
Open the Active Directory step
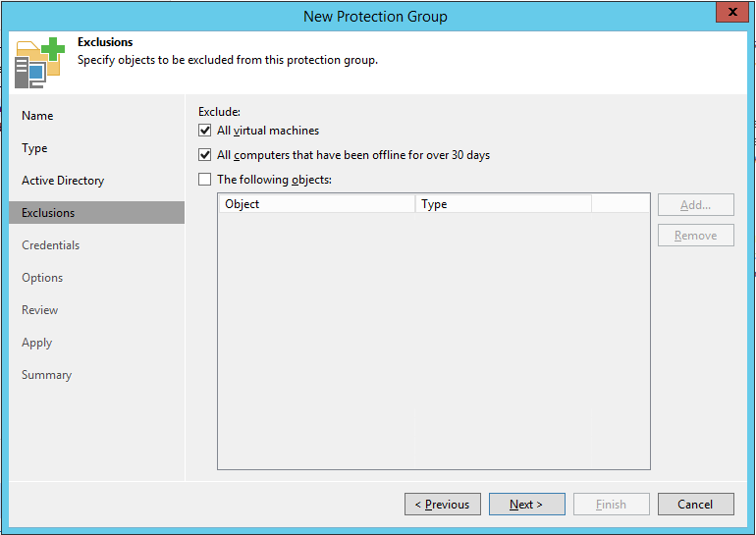coord(63,181)
